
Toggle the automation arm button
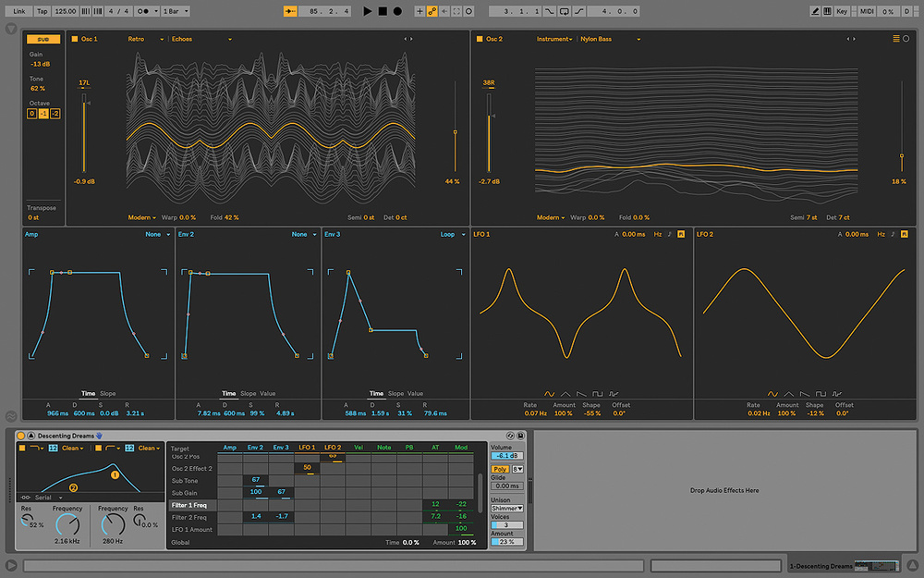(x=432, y=11)
